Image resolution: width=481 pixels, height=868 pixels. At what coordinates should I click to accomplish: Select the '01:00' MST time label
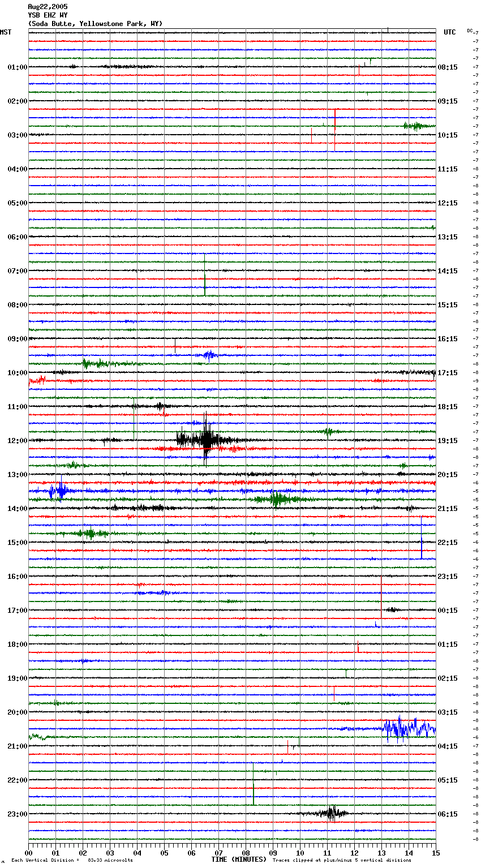18,67
